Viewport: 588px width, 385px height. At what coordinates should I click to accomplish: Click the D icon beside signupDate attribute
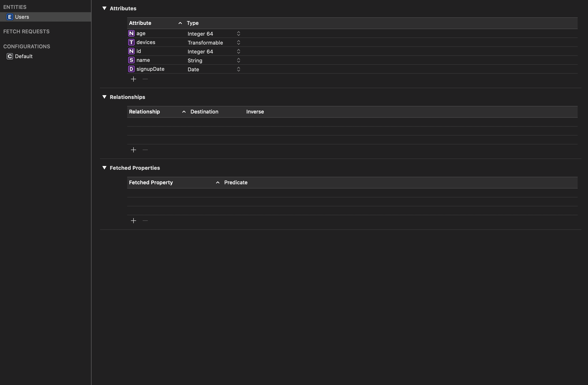click(131, 69)
